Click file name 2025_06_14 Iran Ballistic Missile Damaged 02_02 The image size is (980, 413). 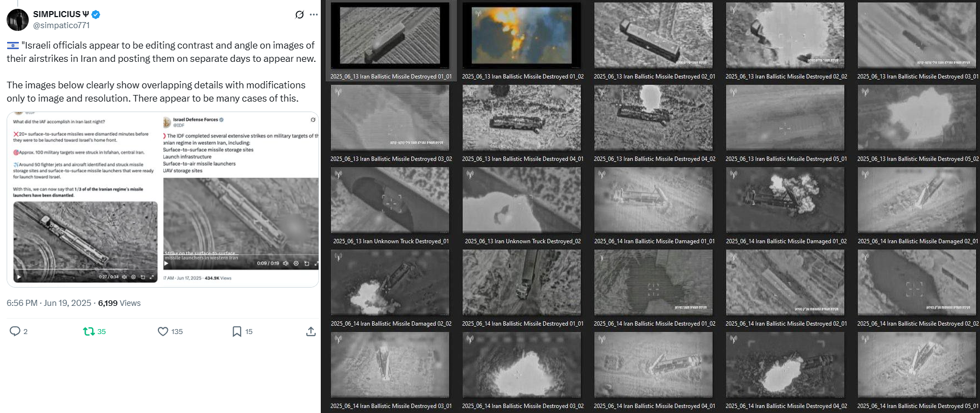pyautogui.click(x=391, y=324)
